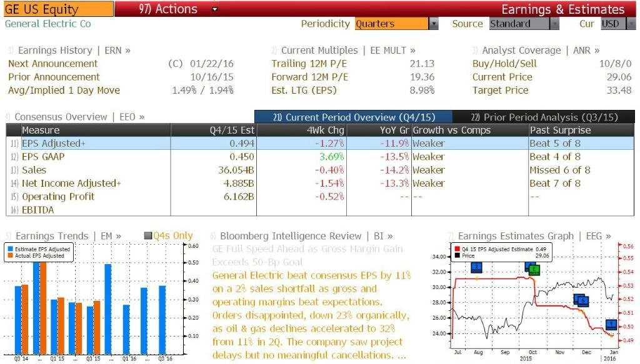Screen dimensions: 640x364
Task: Switch to Prior Period Analysis (Q3/15) tab
Action: pos(544,117)
